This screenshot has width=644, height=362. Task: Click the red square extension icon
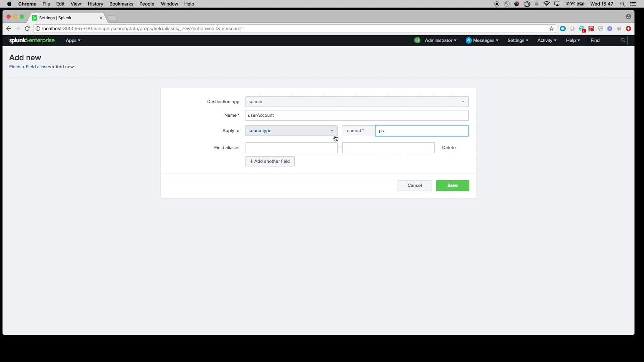point(591,29)
